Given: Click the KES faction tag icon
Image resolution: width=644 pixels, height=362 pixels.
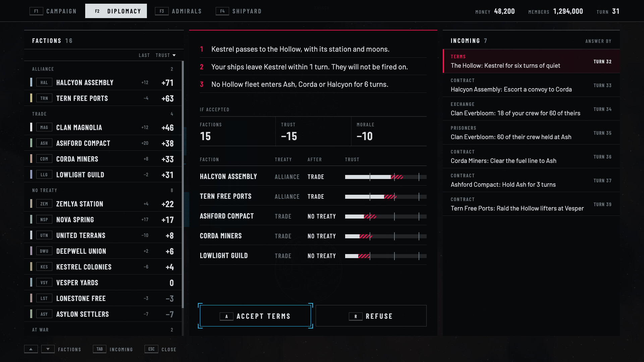Looking at the screenshot, I should click(44, 267).
